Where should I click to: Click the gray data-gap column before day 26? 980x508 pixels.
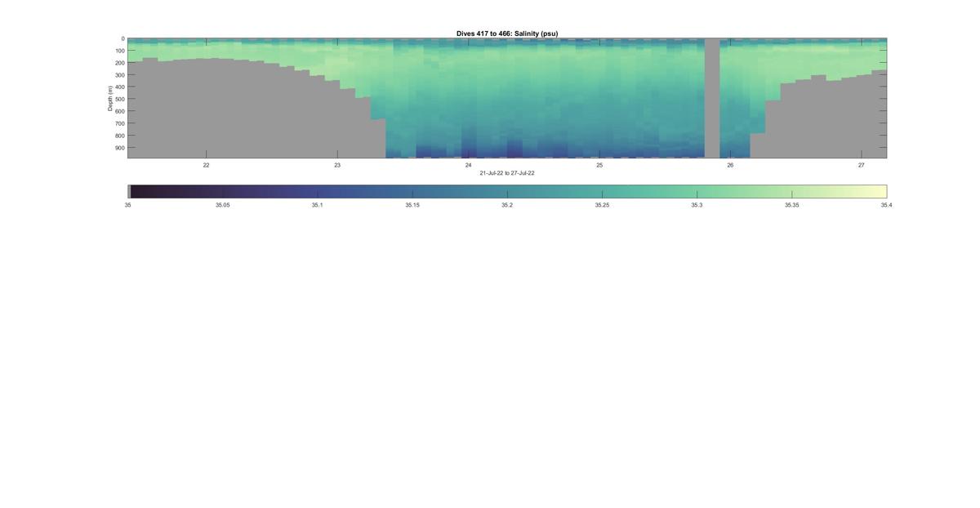(712, 98)
